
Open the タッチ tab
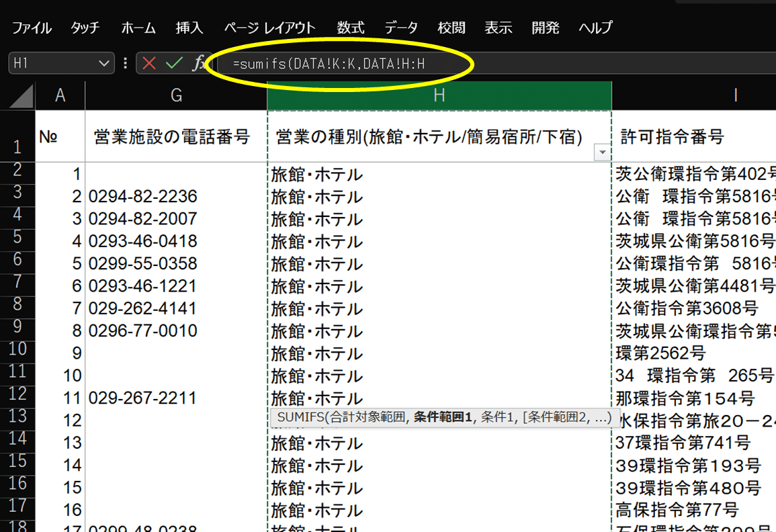point(85,28)
